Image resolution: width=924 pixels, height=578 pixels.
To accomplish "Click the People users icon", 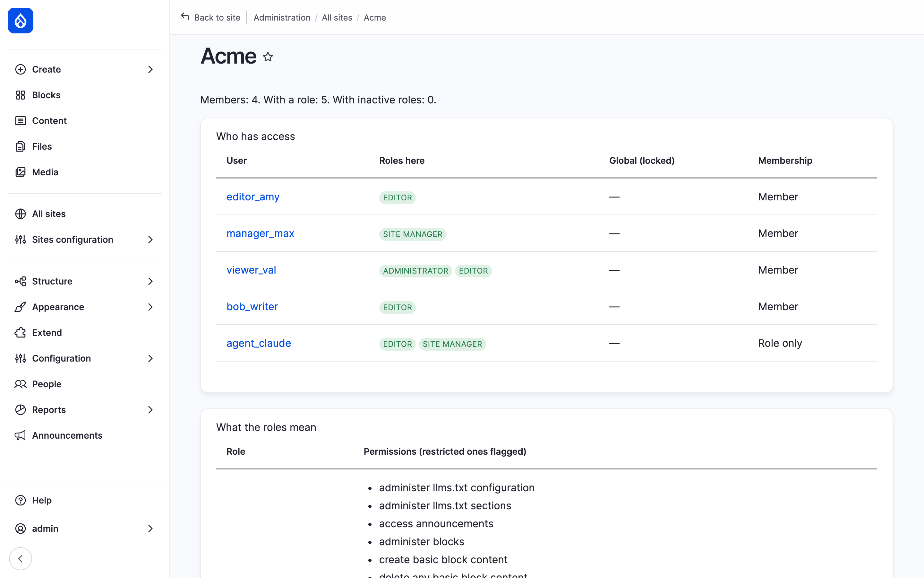I will click(21, 384).
